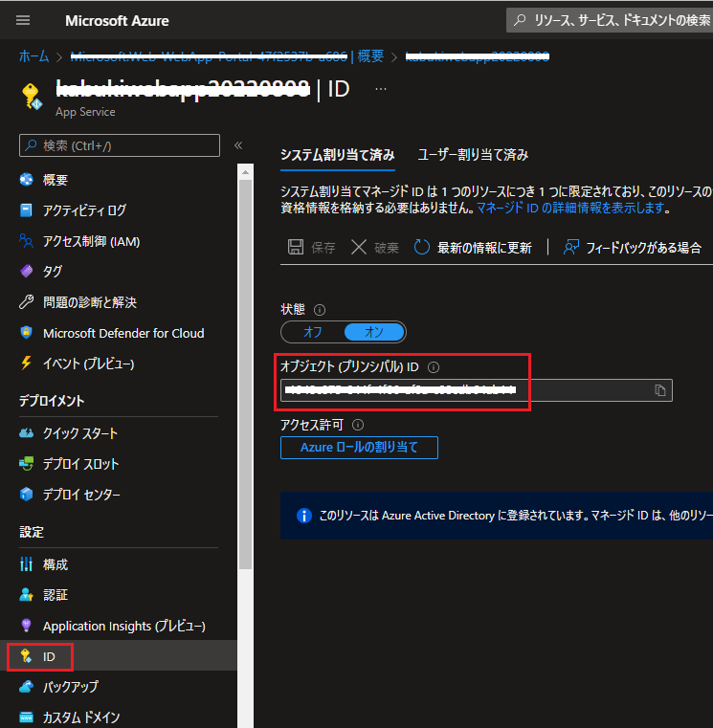Click the object principal ID field
Viewport: 713px width, 728px height.
point(476,390)
